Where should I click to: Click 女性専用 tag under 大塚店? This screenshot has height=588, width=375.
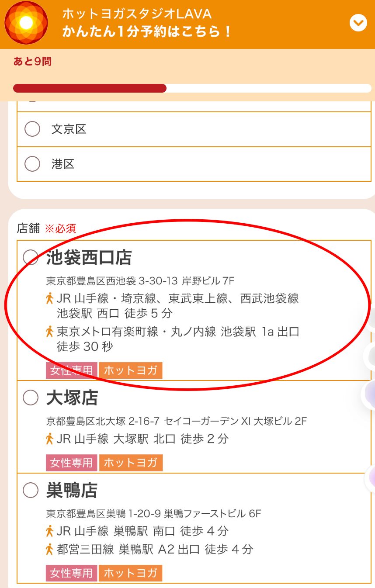[71, 463]
